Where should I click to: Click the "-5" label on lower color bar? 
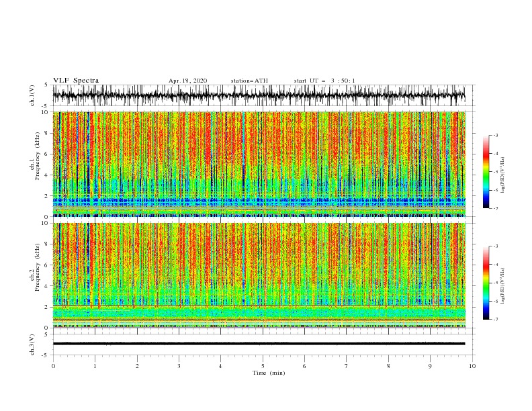point(496,283)
